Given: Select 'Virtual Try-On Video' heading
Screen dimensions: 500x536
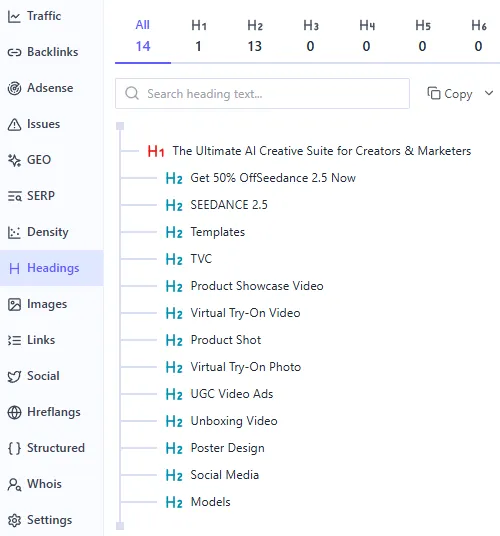Looking at the screenshot, I should tap(245, 313).
